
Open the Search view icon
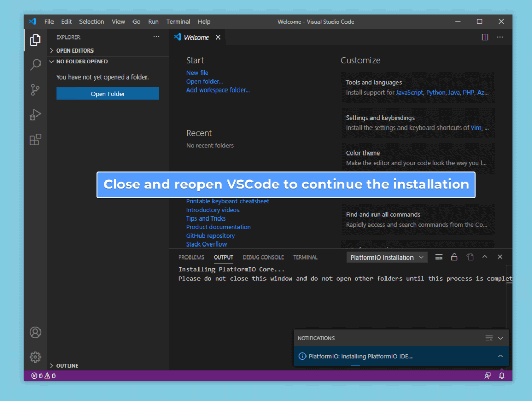35,64
